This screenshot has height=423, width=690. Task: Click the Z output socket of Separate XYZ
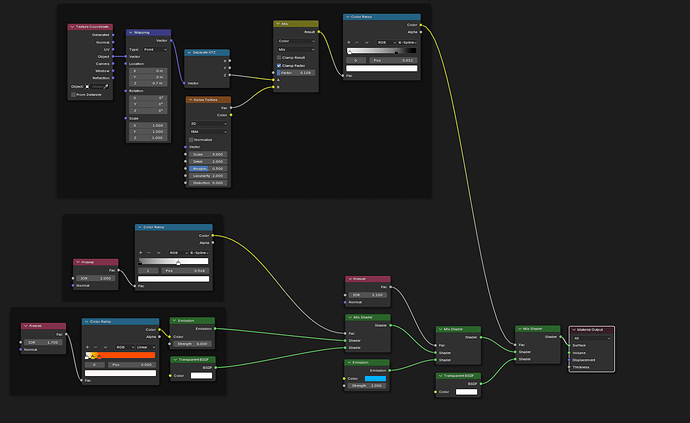[230, 75]
